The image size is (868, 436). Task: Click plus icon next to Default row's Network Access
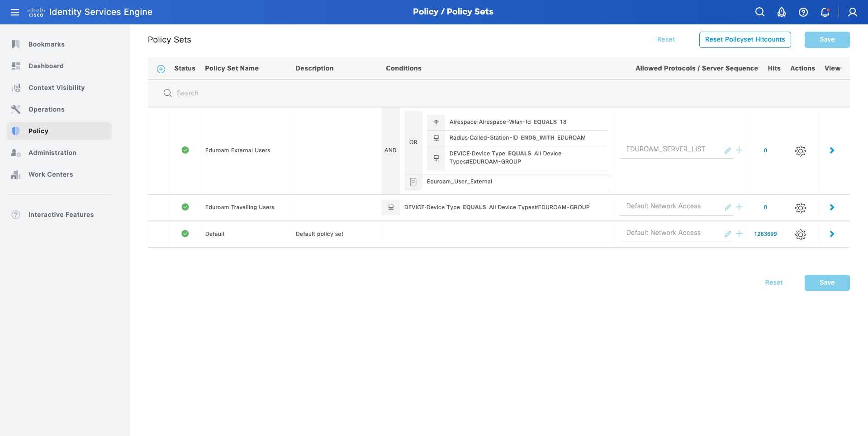(739, 234)
